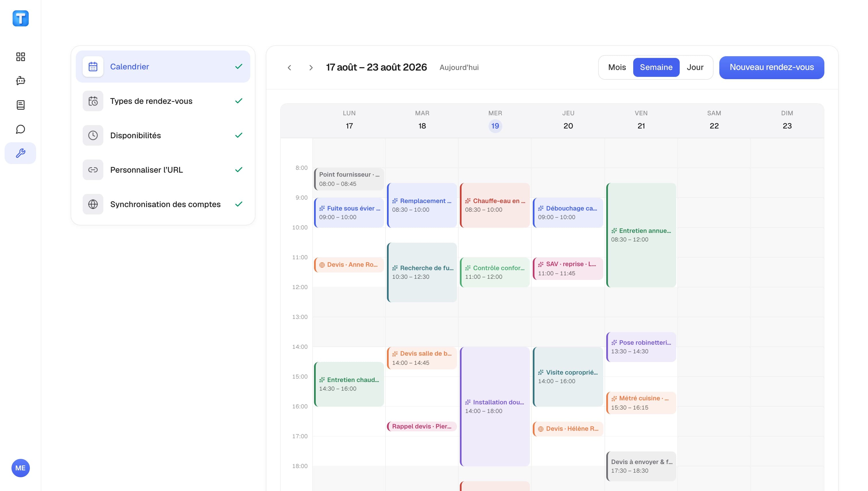Screen dimensions: 868x491
Task: Jump to Aujourd'hui
Action: (459, 67)
